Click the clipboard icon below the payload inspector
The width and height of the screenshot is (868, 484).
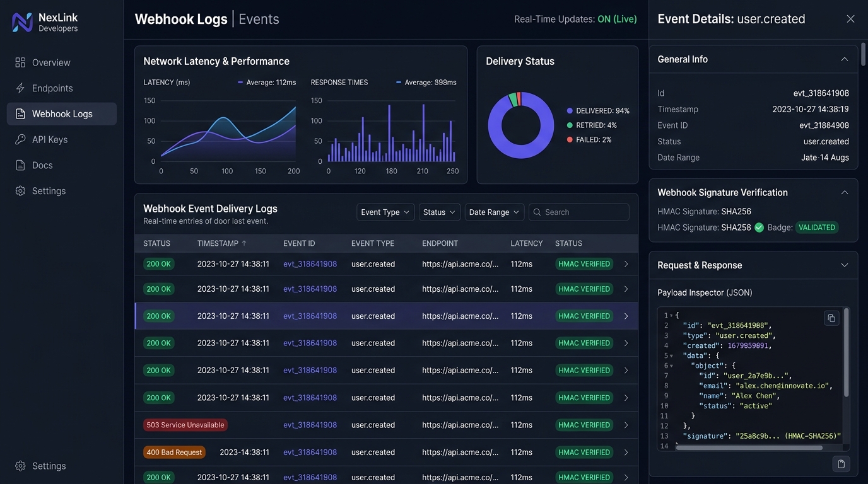(841, 464)
